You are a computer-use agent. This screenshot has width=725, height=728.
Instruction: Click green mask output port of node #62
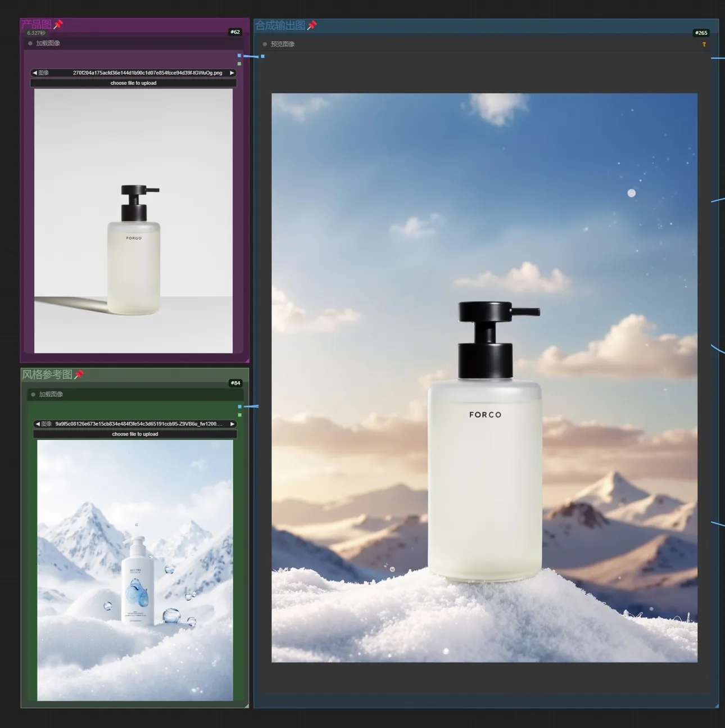[x=239, y=64]
